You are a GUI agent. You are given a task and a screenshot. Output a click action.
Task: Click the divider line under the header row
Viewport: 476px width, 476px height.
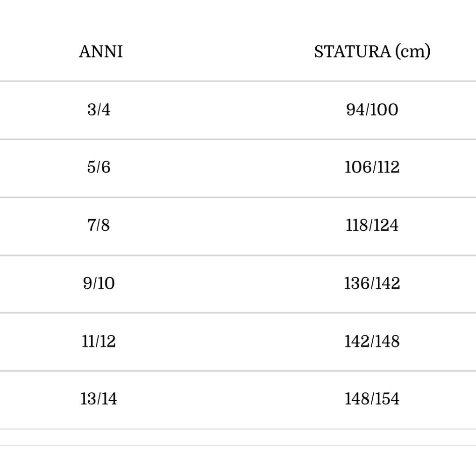click(238, 81)
